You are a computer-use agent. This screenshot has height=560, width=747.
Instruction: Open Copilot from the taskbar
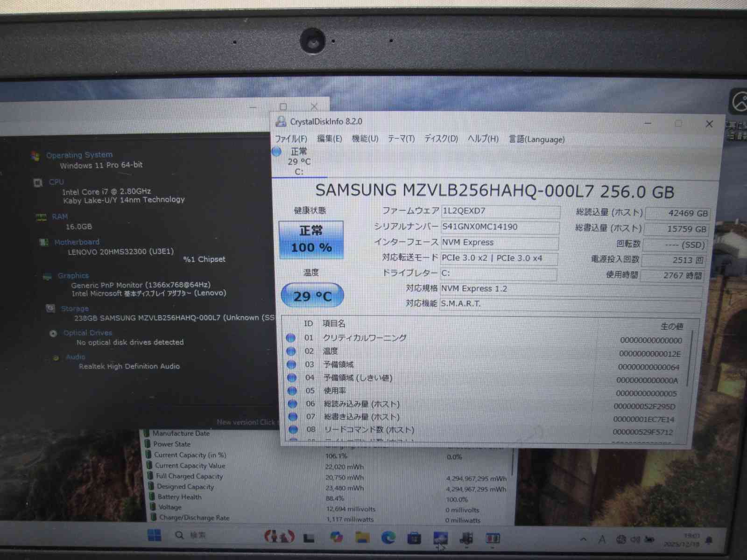[x=336, y=538]
